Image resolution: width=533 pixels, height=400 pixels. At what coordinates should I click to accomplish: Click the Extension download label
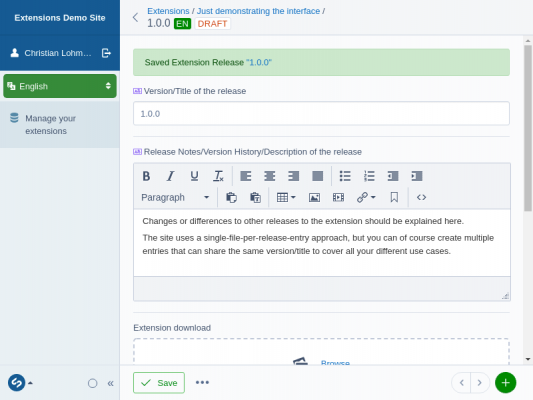172,328
